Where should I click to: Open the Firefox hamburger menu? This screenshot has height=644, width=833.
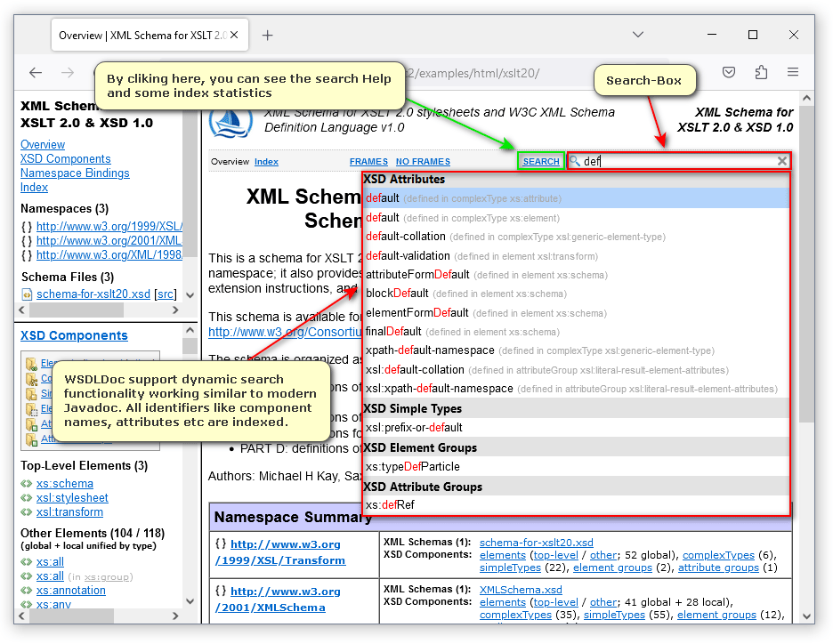tap(792, 73)
